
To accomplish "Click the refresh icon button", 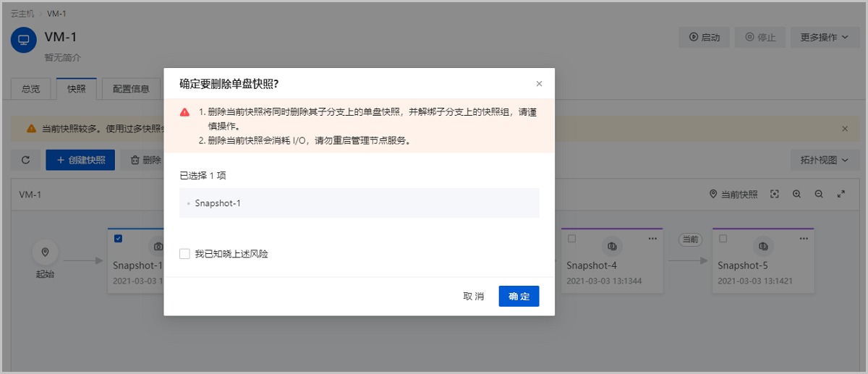I will coord(26,160).
